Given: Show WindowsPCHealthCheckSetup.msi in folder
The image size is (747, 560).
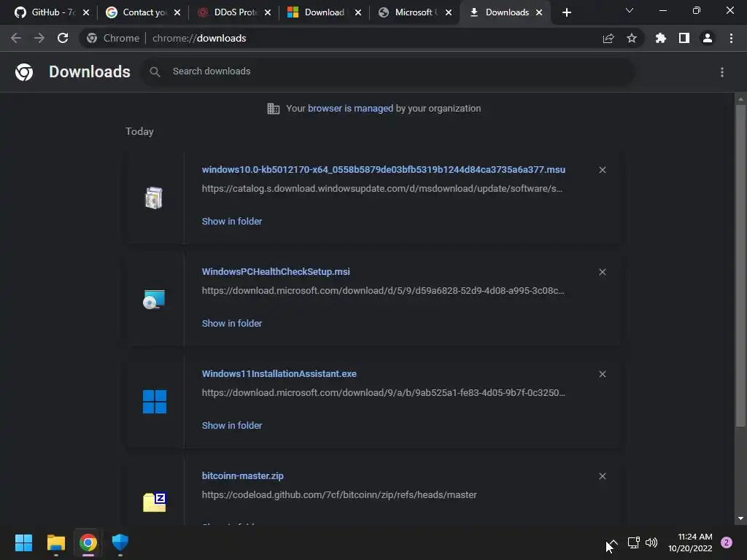Looking at the screenshot, I should (x=232, y=323).
